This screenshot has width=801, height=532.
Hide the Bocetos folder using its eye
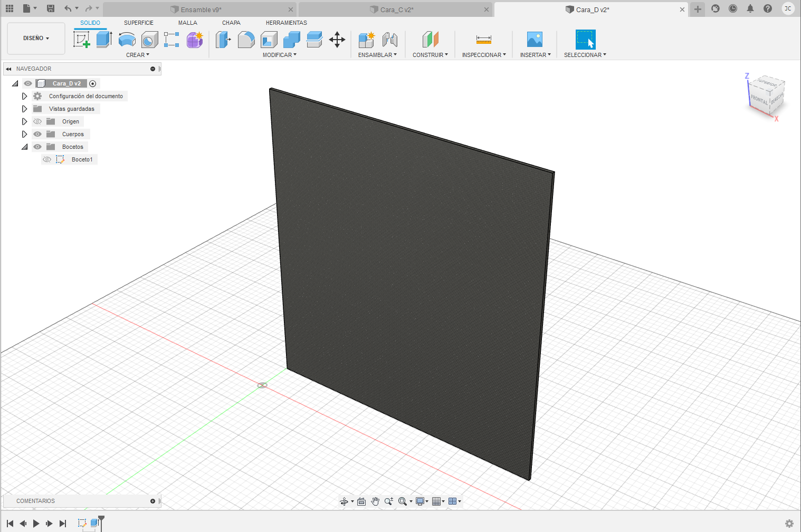37,147
